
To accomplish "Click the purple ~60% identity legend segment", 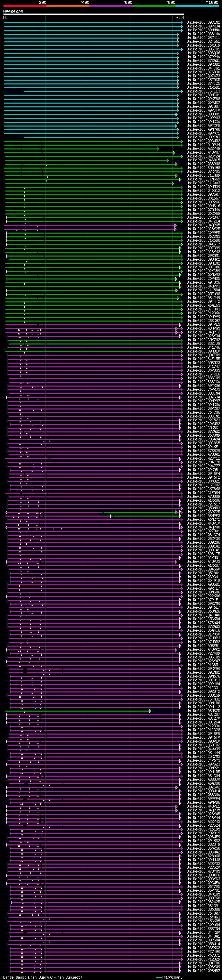I will [111, 6].
